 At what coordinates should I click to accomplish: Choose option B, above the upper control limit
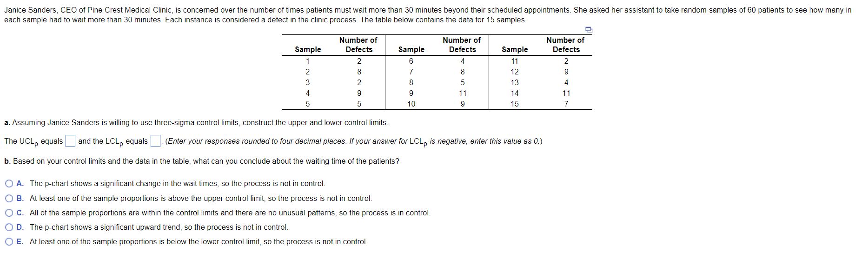9,199
